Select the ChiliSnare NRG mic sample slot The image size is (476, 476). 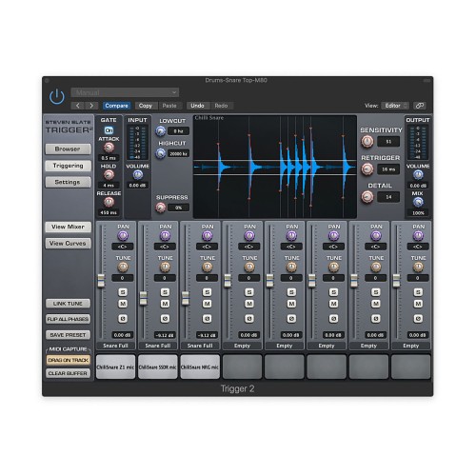(200, 367)
